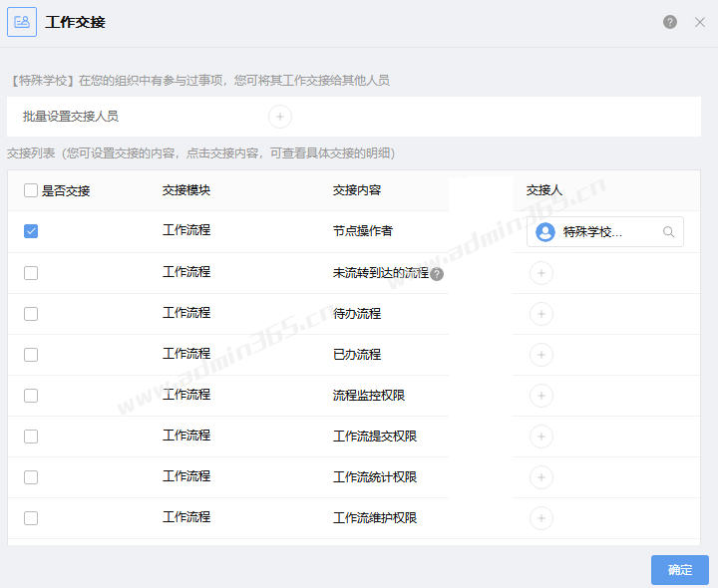Viewport: 718px width, 588px height.
Task: Click 工作流程 module cell in 待办流程 row
Action: 186,313
